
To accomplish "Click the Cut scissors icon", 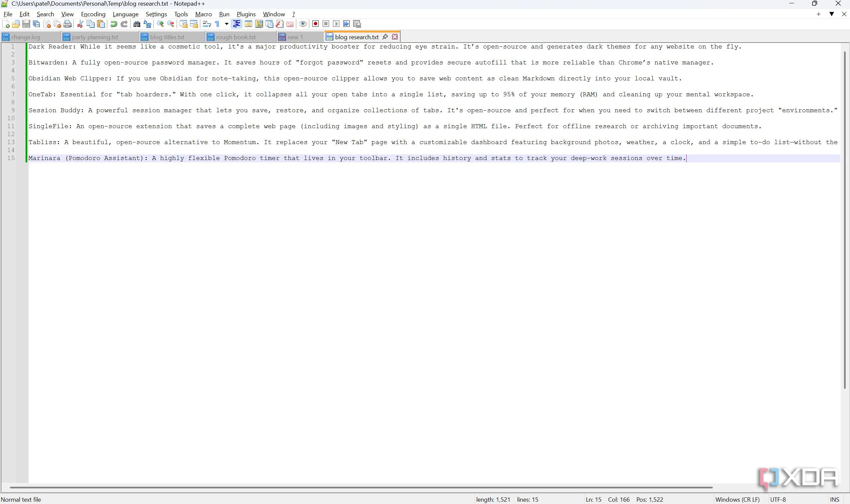I will point(80,24).
